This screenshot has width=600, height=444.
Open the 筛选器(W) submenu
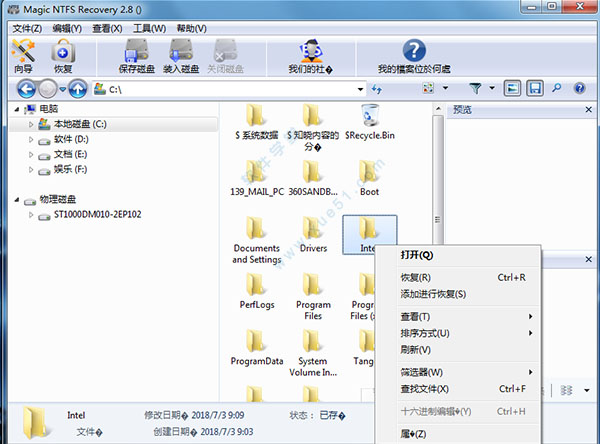pos(458,372)
